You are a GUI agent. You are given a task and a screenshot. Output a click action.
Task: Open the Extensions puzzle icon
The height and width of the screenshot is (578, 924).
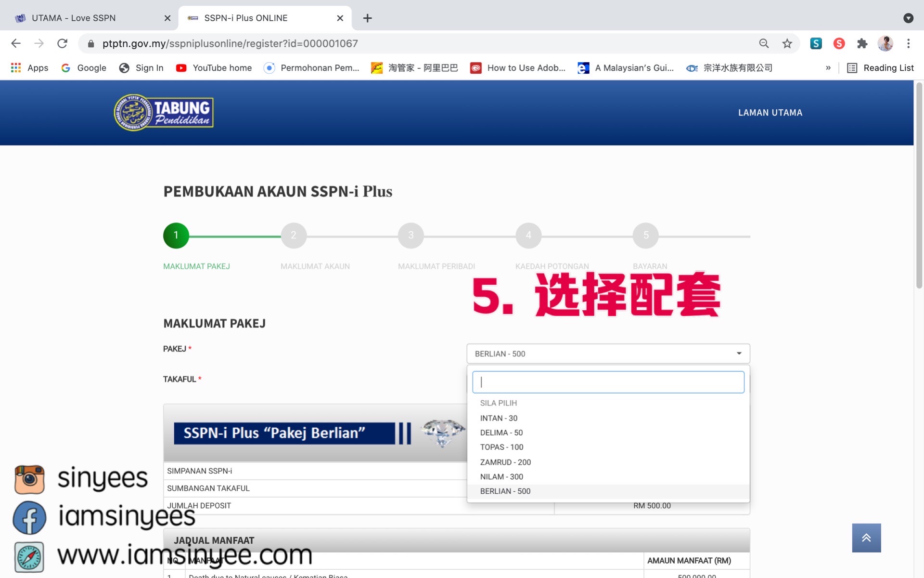pyautogui.click(x=862, y=43)
